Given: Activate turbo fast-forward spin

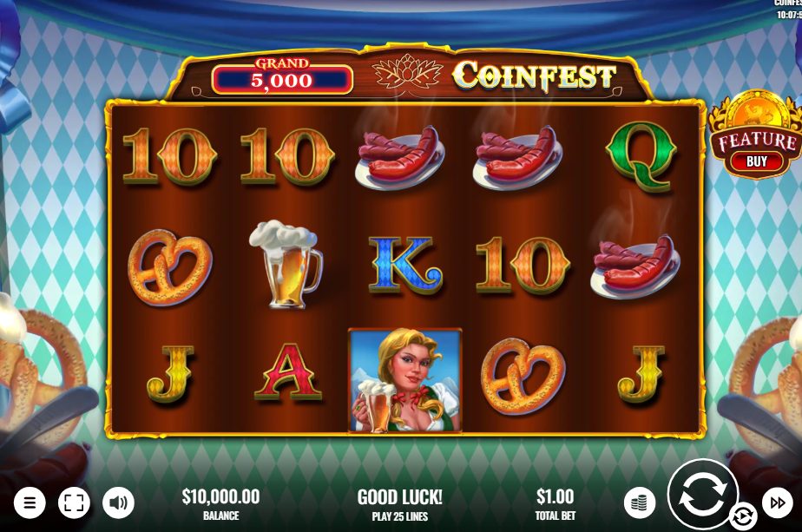Looking at the screenshot, I should click(x=778, y=502).
